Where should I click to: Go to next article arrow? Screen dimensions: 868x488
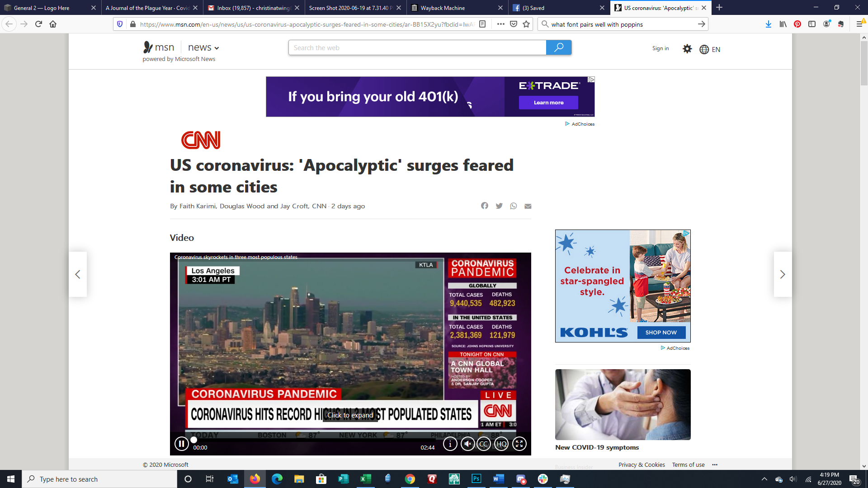[783, 274]
